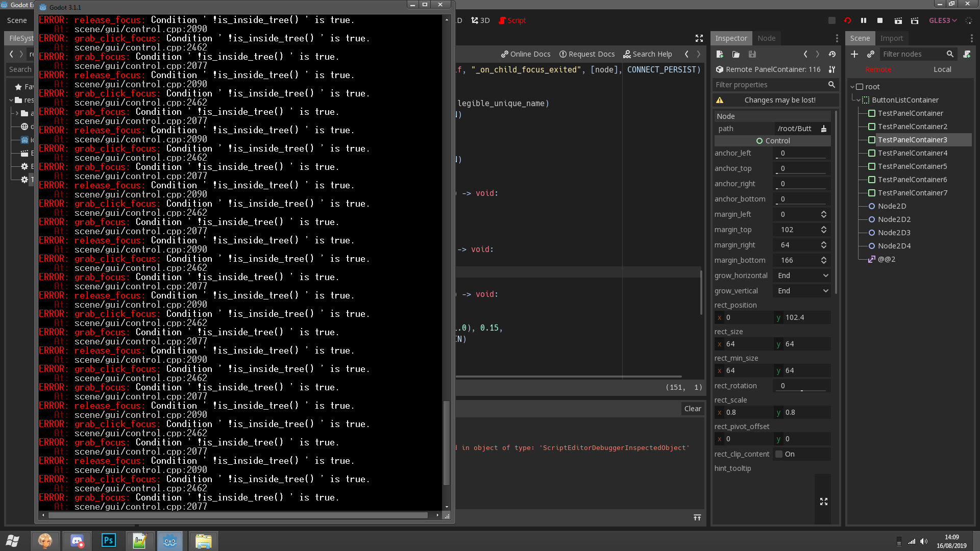Open the Import tab
The height and width of the screenshot is (551, 980).
click(x=892, y=38)
